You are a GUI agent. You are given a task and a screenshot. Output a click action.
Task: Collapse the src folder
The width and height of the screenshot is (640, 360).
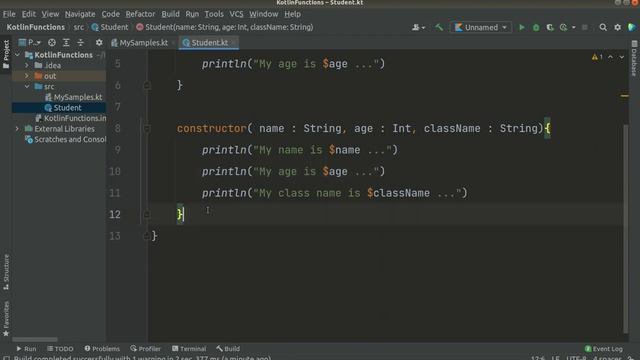(27, 87)
